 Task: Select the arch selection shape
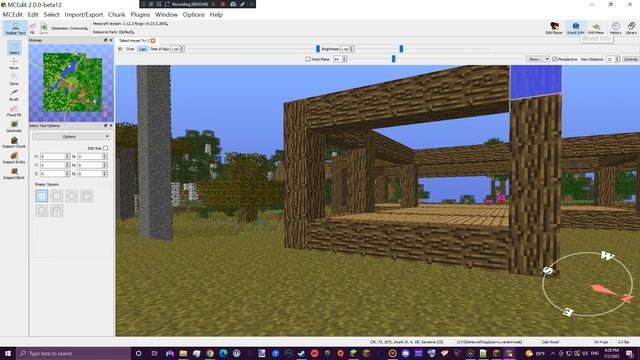pyautogui.click(x=57, y=211)
